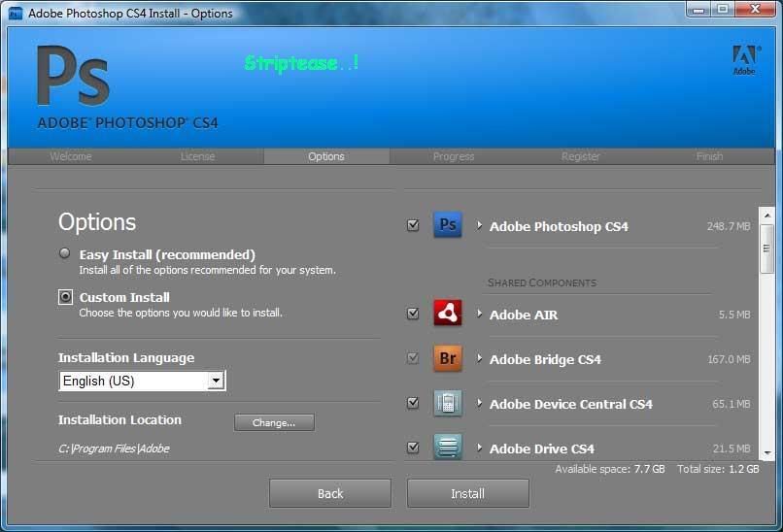Expand the Adobe AIR component arrow

tap(479, 314)
